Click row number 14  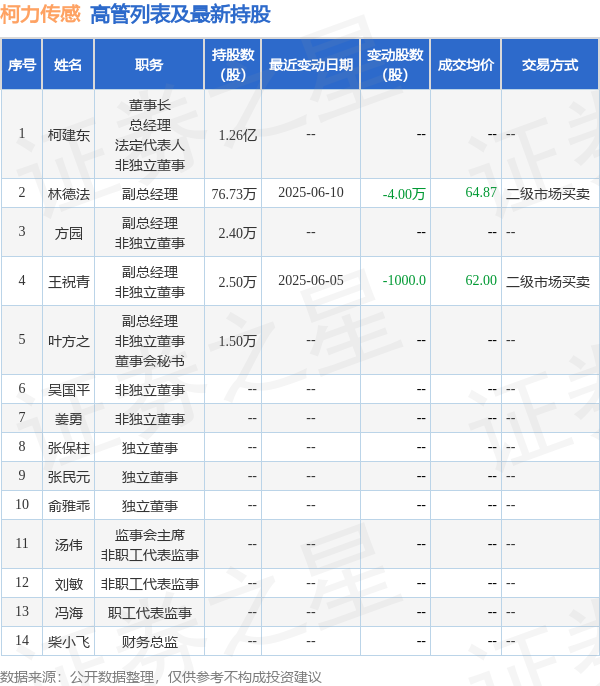pos(22,640)
